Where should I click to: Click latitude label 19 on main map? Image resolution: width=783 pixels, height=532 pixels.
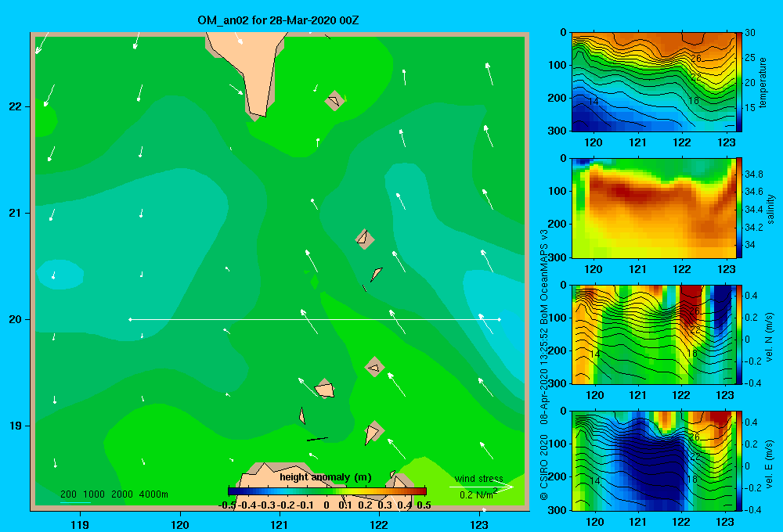pos(16,426)
